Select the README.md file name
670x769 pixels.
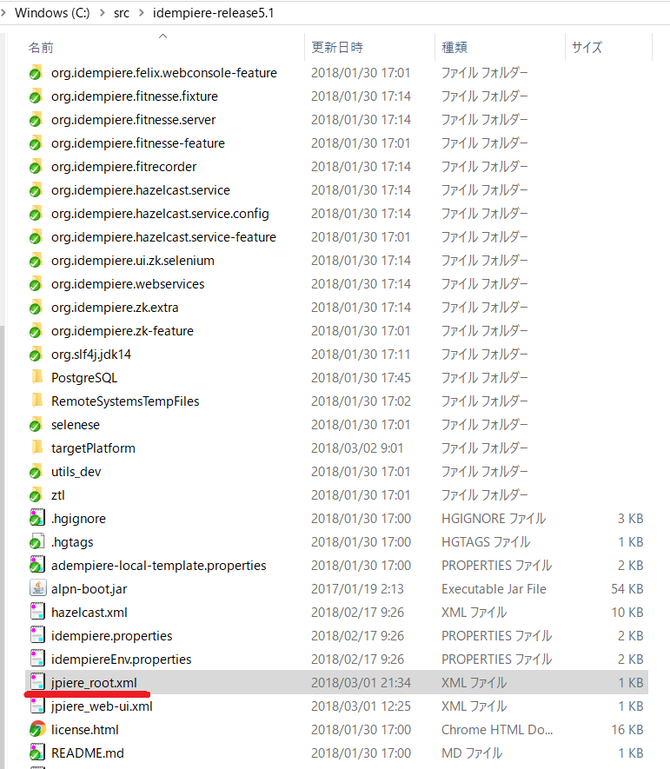click(87, 753)
